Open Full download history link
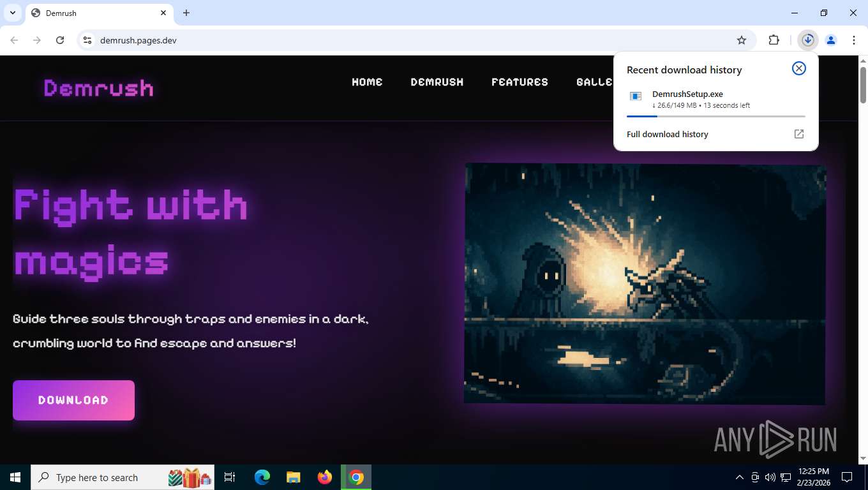The width and height of the screenshot is (868, 490). pos(668,134)
